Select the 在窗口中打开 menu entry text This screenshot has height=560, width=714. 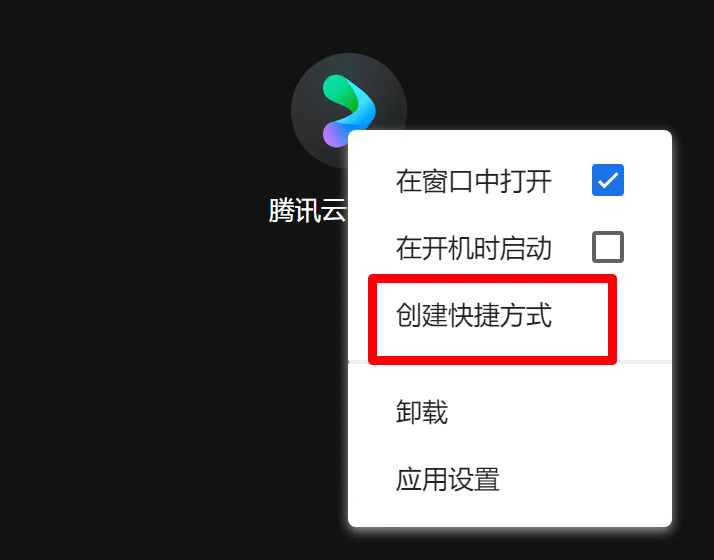[474, 181]
